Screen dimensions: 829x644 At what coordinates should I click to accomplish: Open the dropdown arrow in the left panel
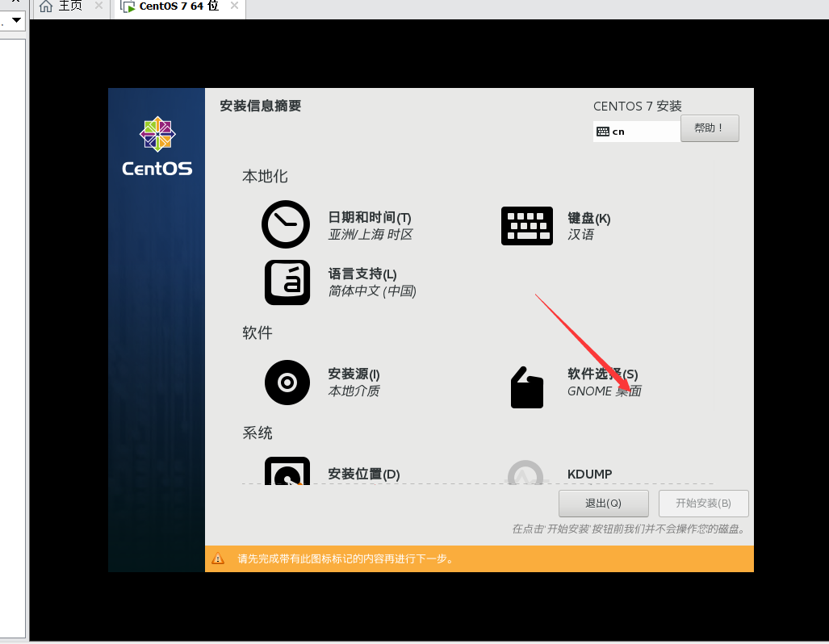(16, 20)
